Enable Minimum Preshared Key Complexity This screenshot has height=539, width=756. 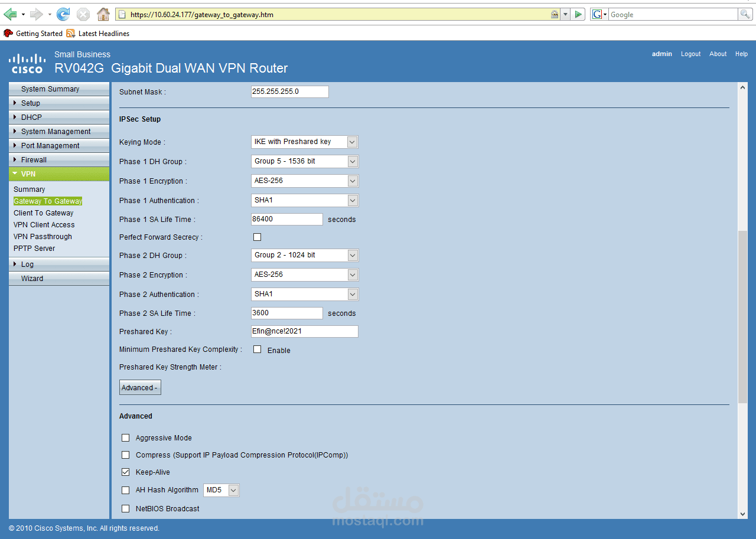click(257, 349)
